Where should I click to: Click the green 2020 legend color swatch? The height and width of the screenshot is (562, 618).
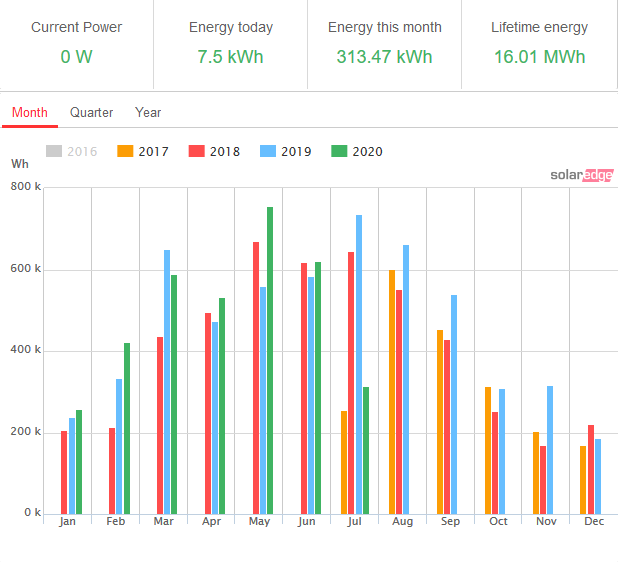[x=340, y=152]
